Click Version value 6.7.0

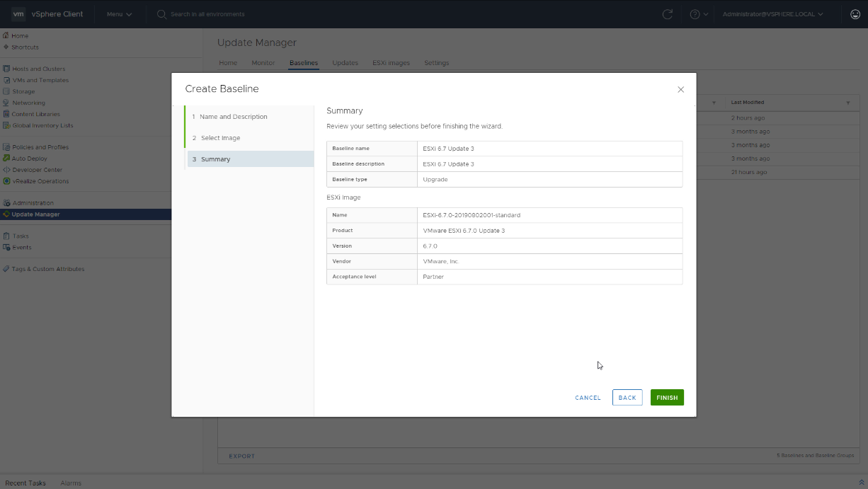pyautogui.click(x=430, y=246)
